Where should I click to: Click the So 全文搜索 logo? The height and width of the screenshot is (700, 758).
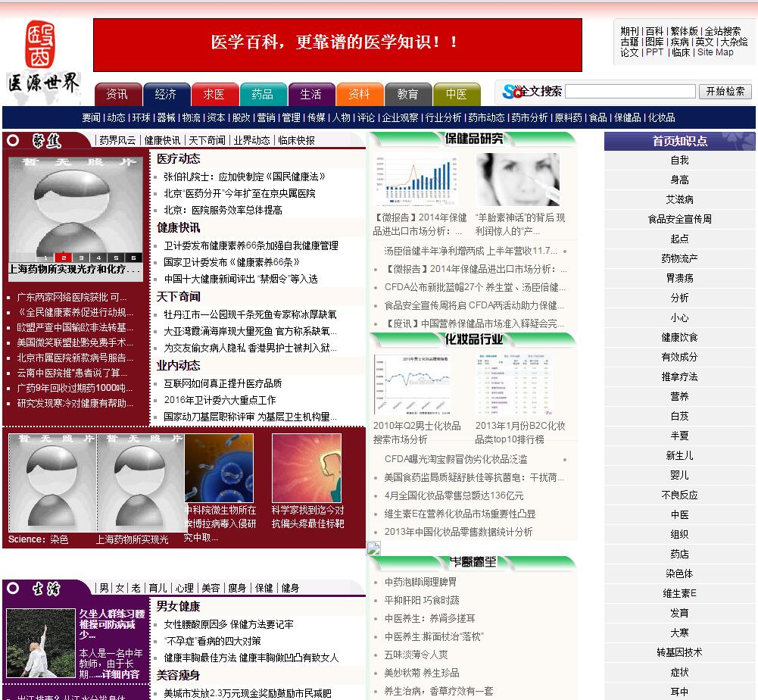[532, 92]
